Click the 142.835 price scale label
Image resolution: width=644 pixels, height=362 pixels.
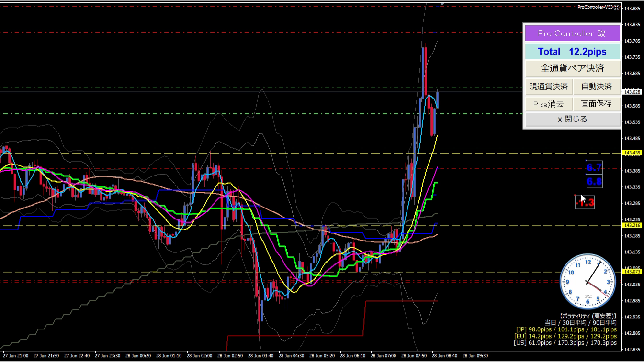coord(633,350)
